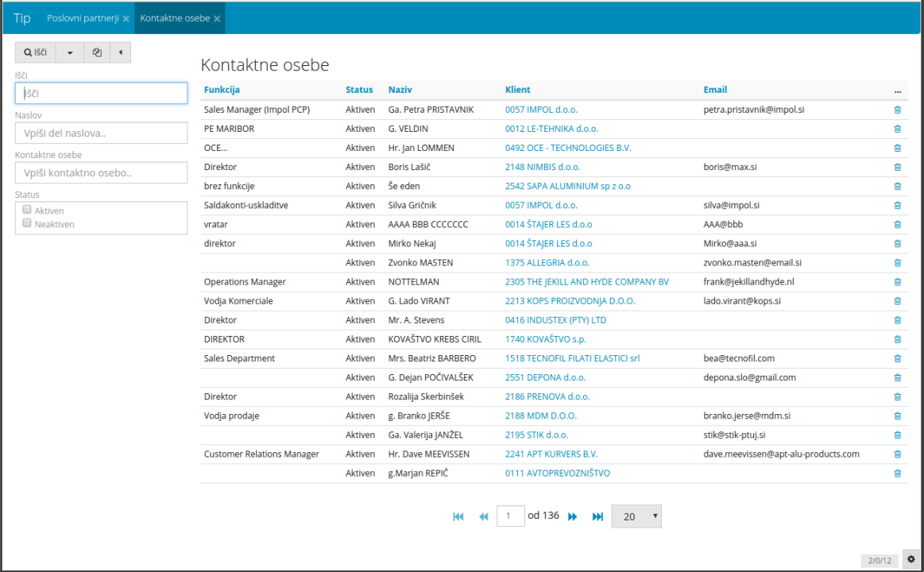Screen dimensions: 924x572
Task: Go to the next page of results
Action: [572, 516]
